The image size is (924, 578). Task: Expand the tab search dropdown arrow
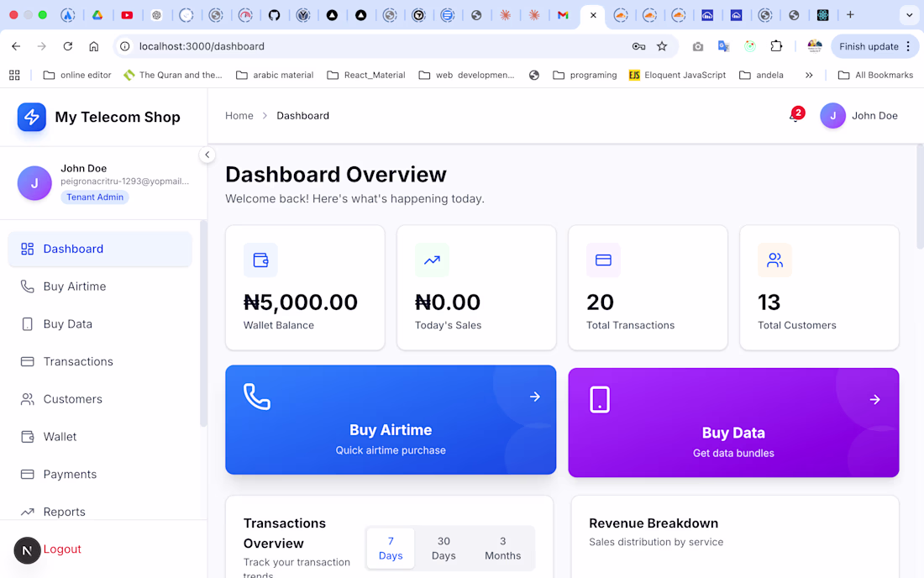909,15
